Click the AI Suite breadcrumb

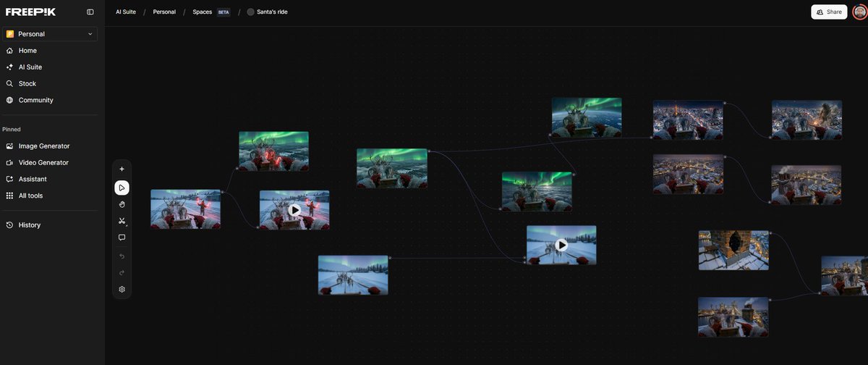point(126,12)
